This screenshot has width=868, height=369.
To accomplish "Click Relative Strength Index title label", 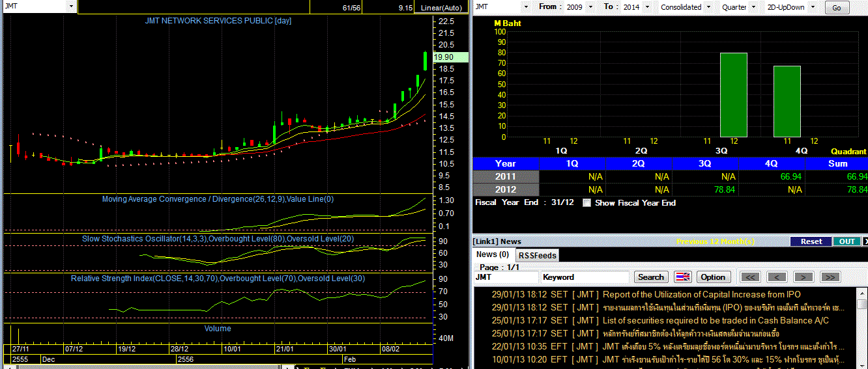I will pos(218,279).
